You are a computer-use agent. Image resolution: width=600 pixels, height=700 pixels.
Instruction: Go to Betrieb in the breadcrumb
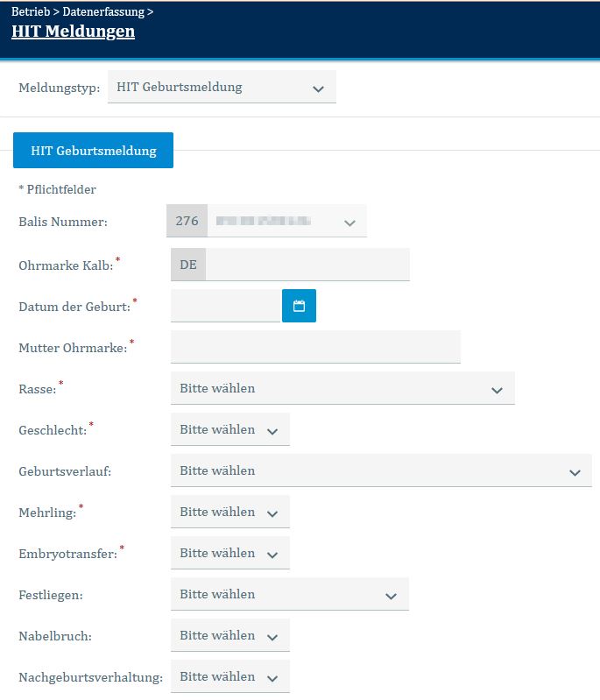coord(31,11)
